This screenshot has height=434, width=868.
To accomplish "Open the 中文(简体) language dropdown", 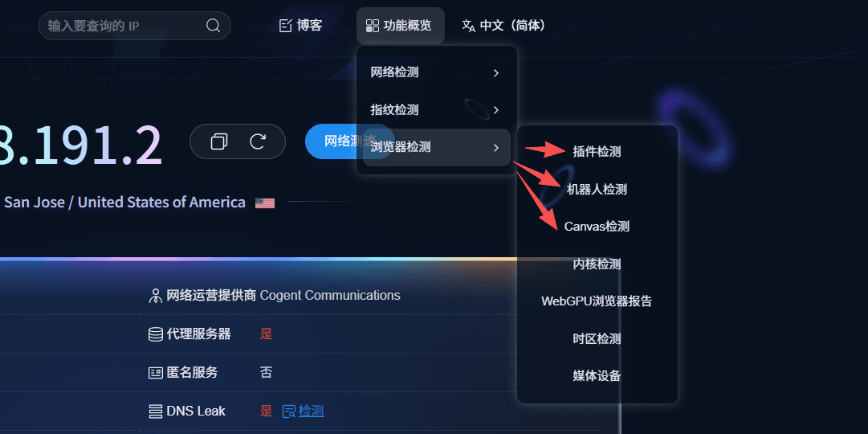I will 503,26.
